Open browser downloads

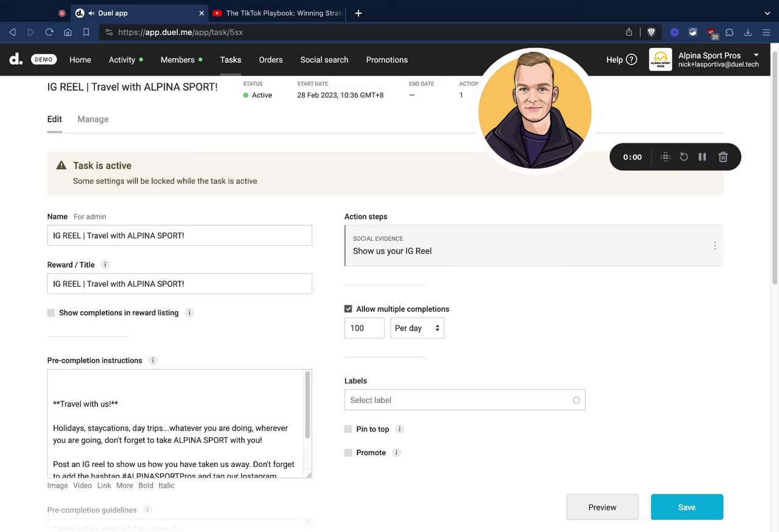748,32
